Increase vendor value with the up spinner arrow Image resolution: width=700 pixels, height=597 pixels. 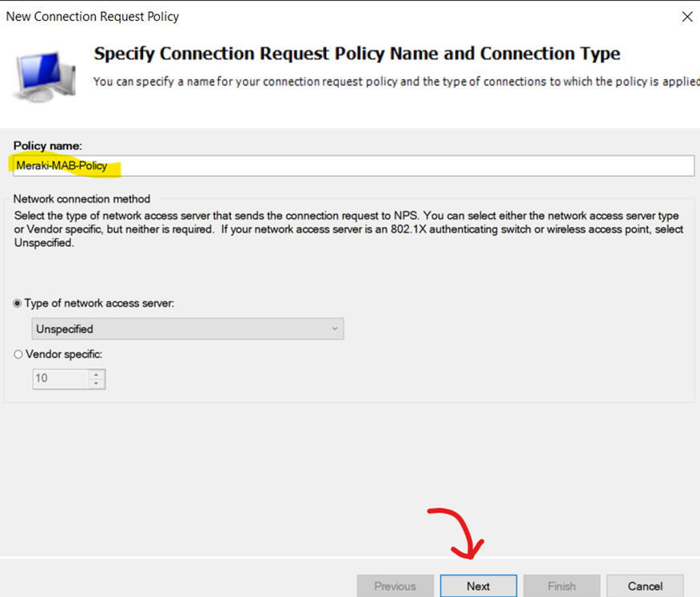pos(97,375)
